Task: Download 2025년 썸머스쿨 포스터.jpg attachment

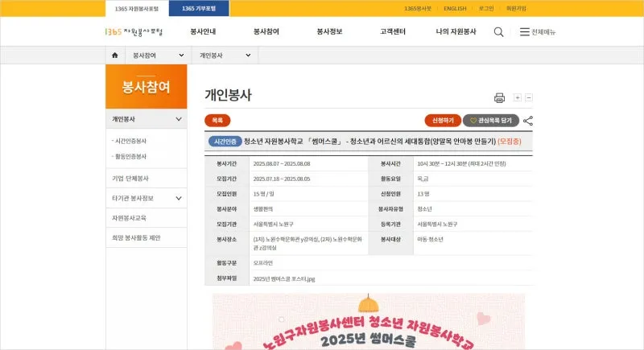Action: [x=284, y=278]
